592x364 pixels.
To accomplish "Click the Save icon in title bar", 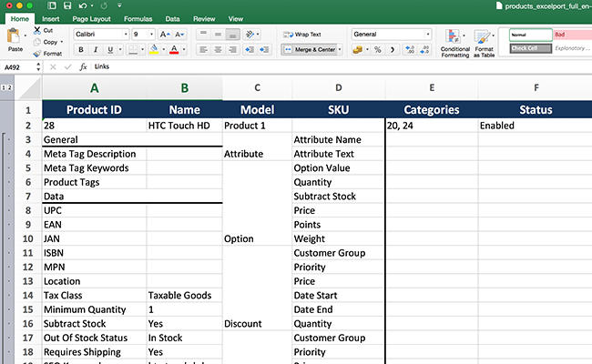I will pyautogui.click(x=67, y=5).
